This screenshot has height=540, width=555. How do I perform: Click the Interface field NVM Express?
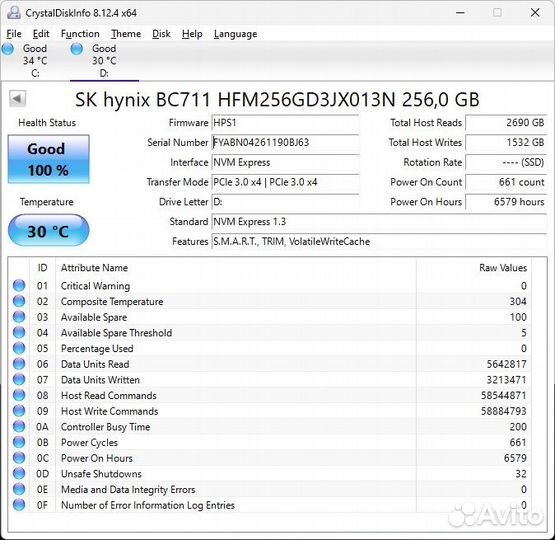click(x=285, y=162)
